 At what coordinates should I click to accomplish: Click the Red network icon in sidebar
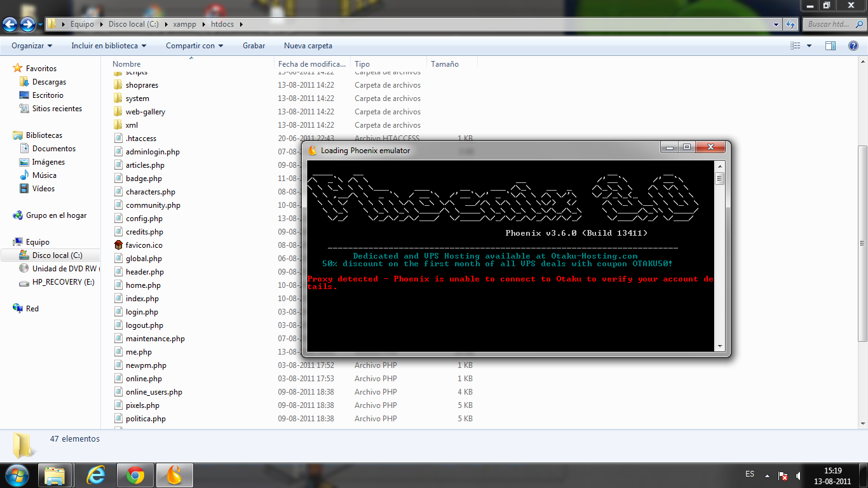[x=18, y=309]
